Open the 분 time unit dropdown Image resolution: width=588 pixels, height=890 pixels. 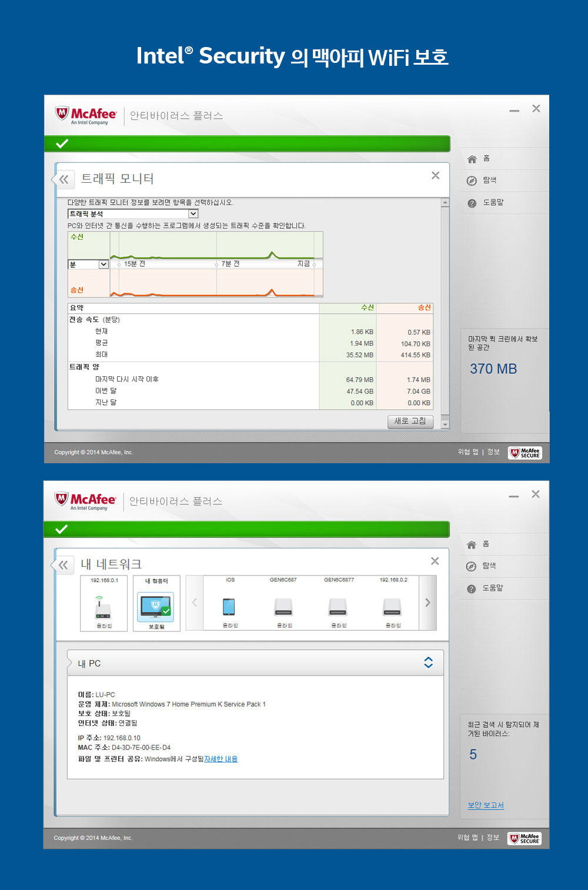point(88,265)
